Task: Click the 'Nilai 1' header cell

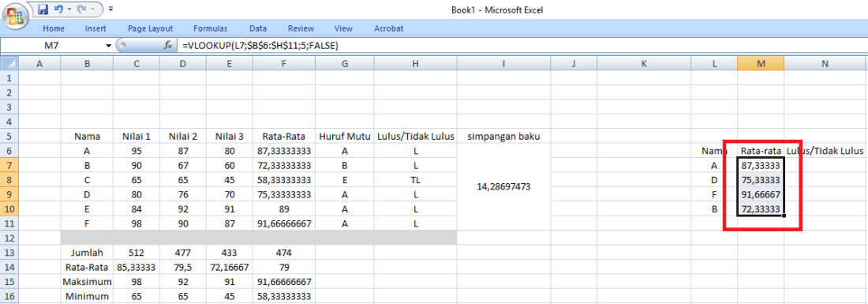Action: coord(137,136)
